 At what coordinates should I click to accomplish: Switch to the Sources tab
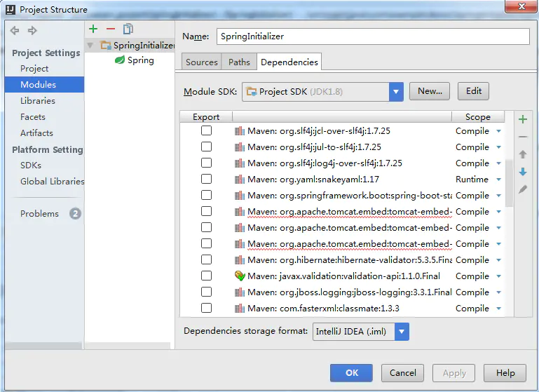pos(201,62)
